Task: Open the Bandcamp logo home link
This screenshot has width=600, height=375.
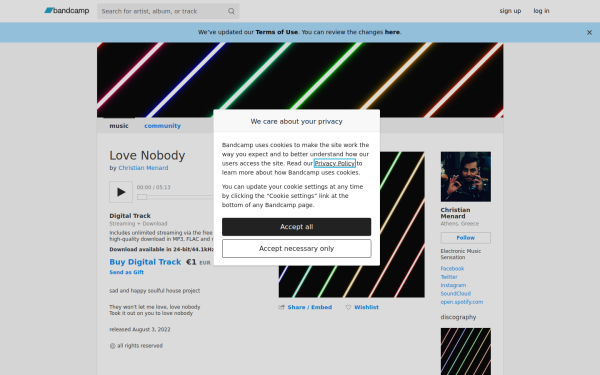Action: click(67, 11)
